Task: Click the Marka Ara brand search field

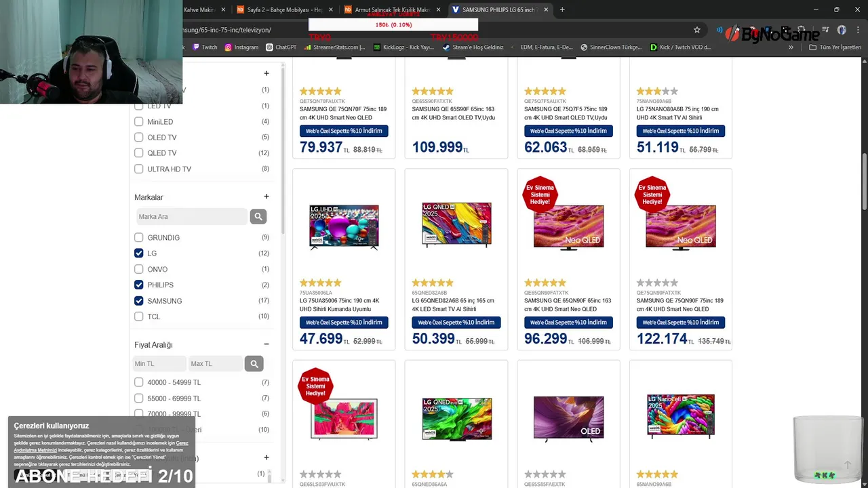Action: [191, 217]
